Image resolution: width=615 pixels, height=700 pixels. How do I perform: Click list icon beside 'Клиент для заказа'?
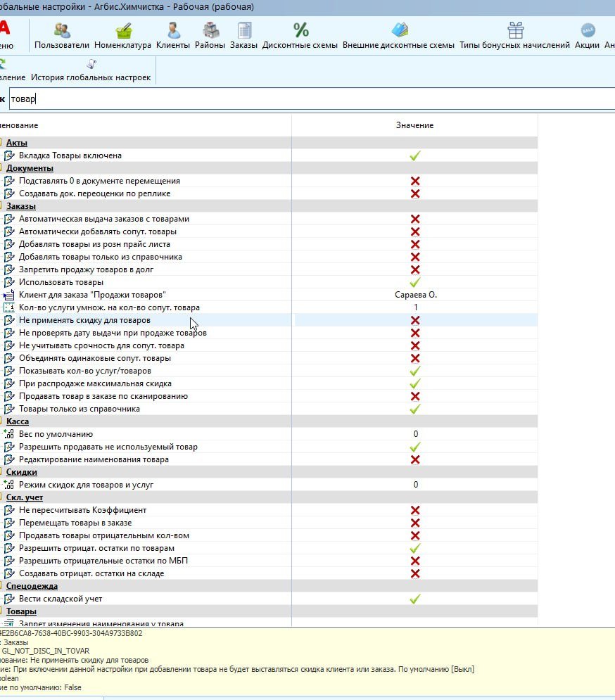click(x=9, y=295)
